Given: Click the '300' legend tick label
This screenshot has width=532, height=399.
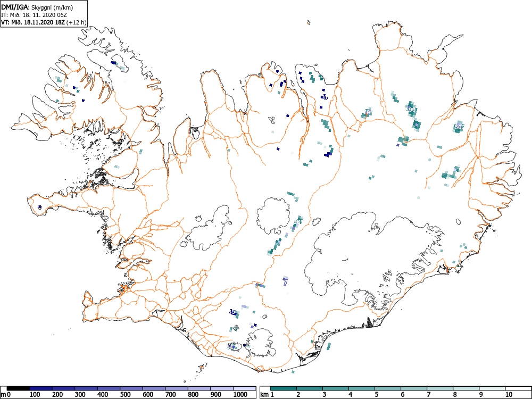Looking at the screenshot, I should 80,395.
